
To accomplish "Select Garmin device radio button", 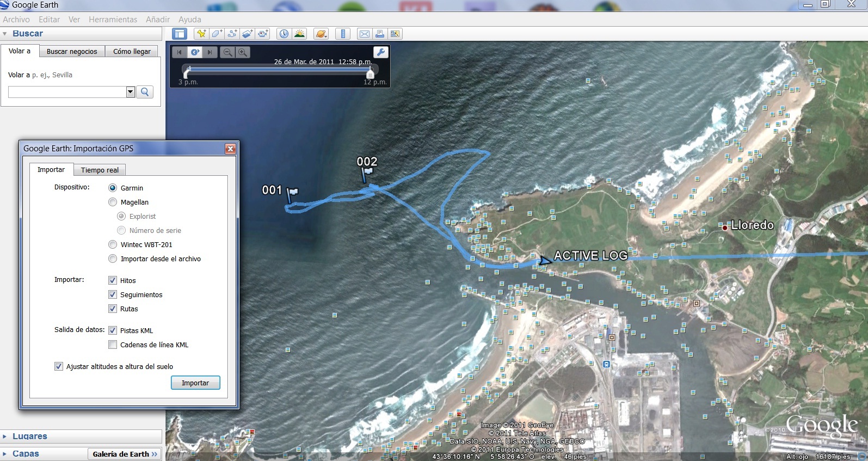I will pyautogui.click(x=113, y=188).
